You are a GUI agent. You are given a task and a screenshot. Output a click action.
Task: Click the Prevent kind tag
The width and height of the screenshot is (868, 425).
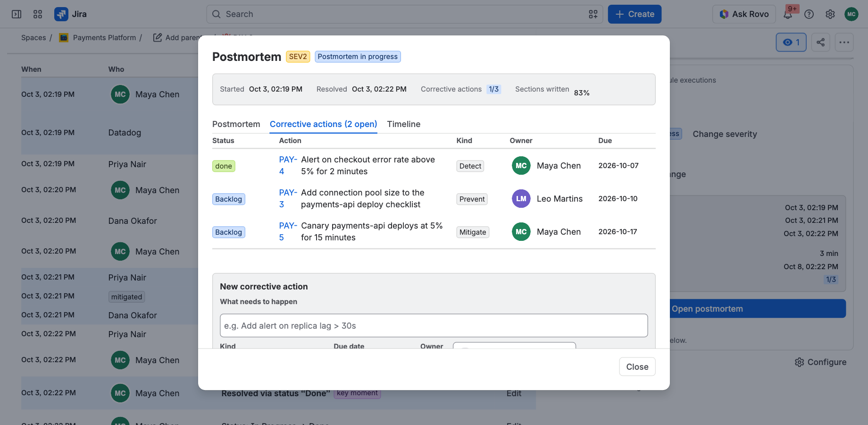[x=472, y=199]
